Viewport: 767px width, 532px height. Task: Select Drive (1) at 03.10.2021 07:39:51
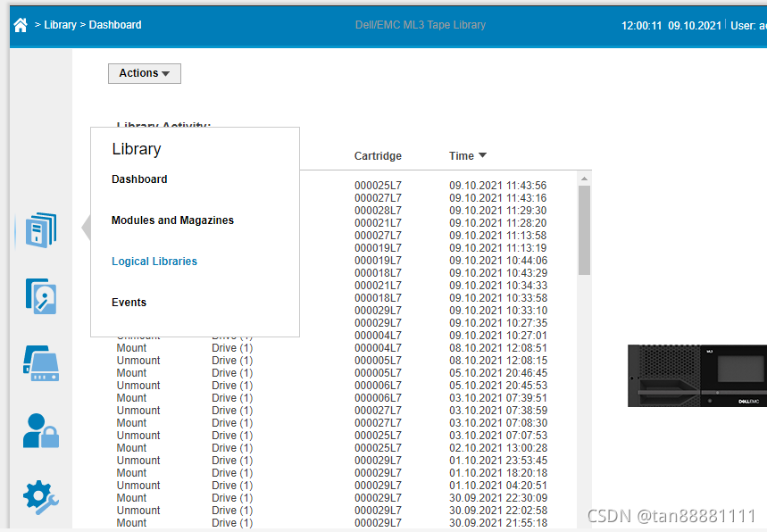232,398
